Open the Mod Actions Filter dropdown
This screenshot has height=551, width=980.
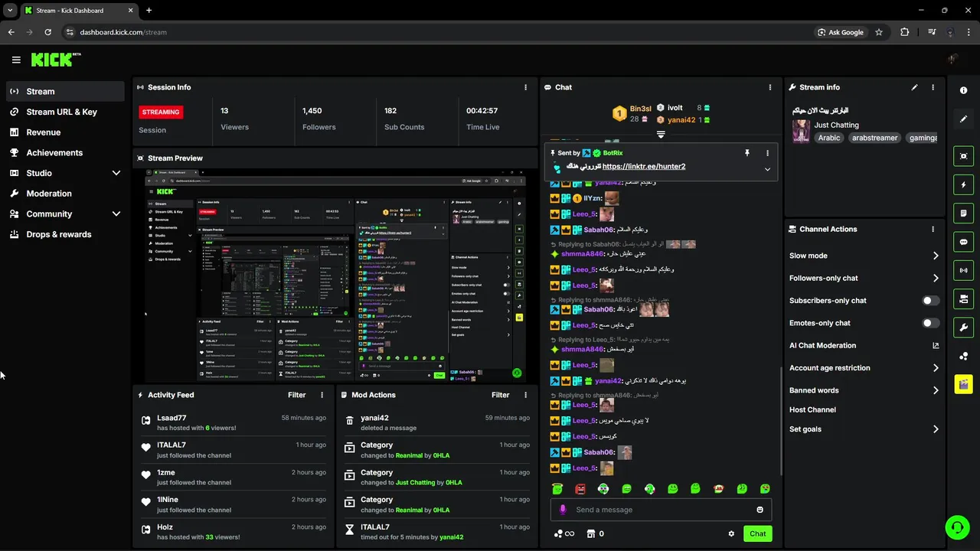pos(501,395)
